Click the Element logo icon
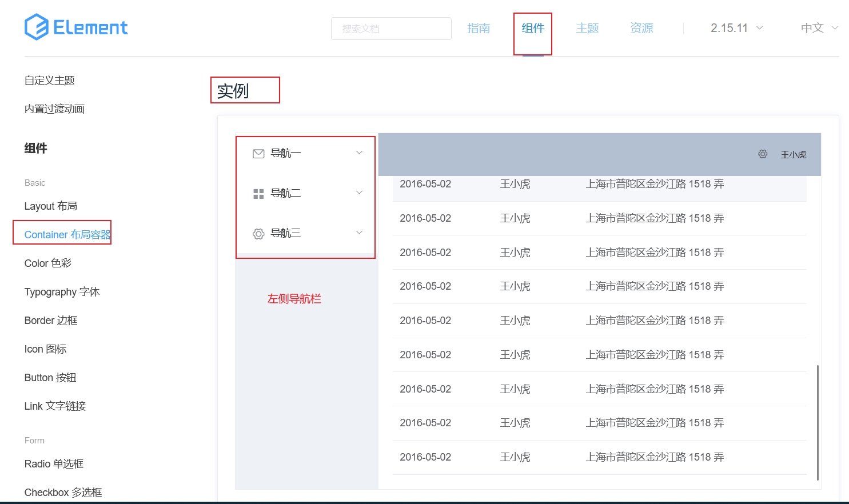The width and height of the screenshot is (849, 504). tap(37, 27)
